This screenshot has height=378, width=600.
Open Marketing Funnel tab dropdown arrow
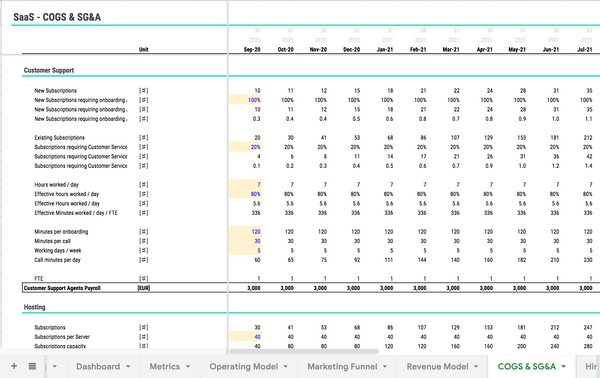[385, 367]
